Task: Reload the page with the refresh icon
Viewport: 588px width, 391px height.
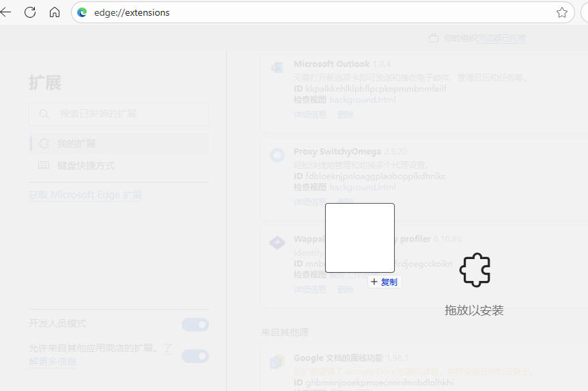Action: click(x=30, y=12)
